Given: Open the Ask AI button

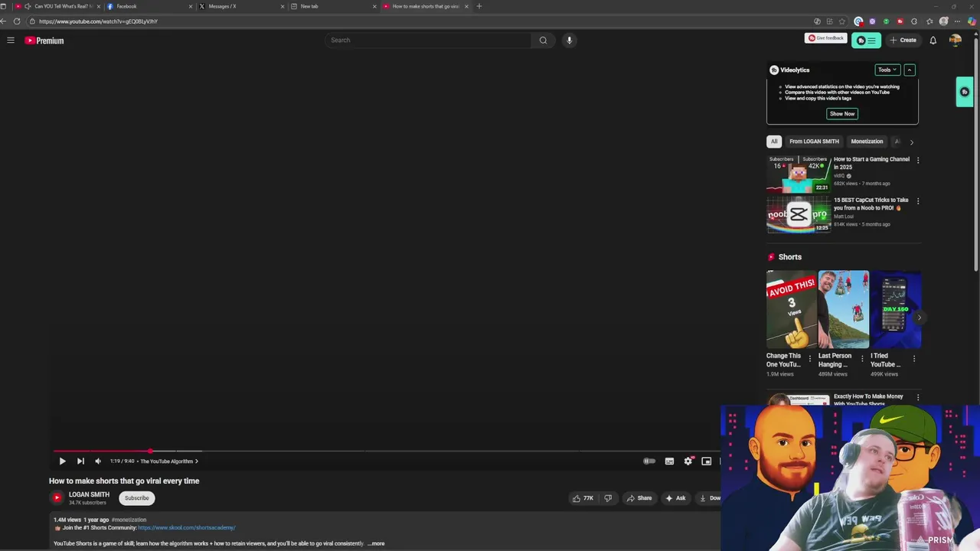Looking at the screenshot, I should tap(675, 498).
